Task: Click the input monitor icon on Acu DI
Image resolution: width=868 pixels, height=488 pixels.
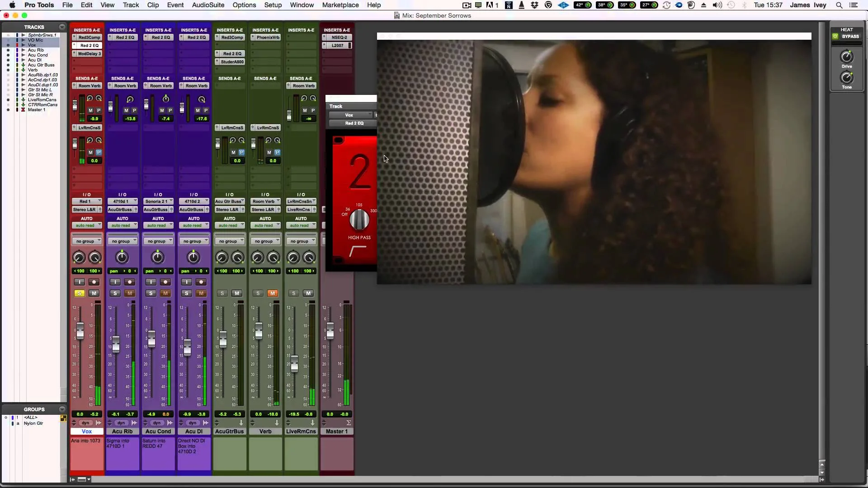Action: [186, 282]
